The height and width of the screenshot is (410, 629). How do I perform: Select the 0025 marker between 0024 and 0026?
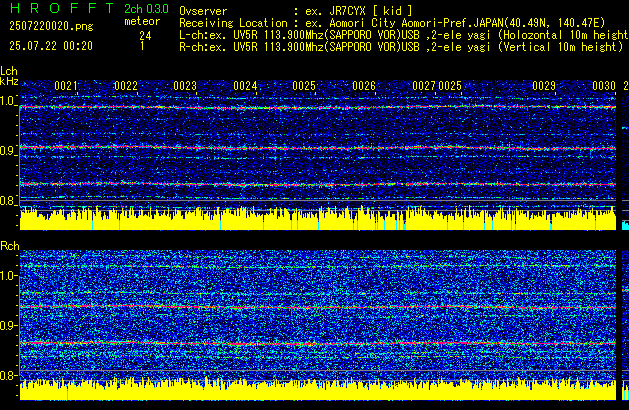coord(304,86)
